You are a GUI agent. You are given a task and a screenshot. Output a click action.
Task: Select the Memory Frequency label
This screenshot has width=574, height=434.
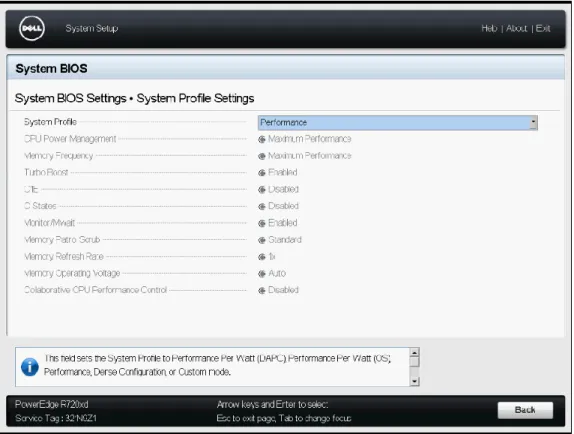click(58, 156)
